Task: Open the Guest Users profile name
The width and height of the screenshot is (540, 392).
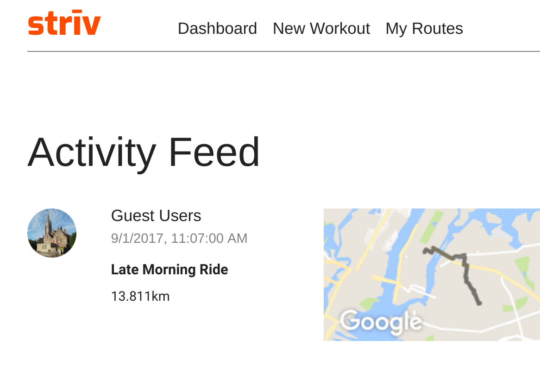Action: point(156,215)
